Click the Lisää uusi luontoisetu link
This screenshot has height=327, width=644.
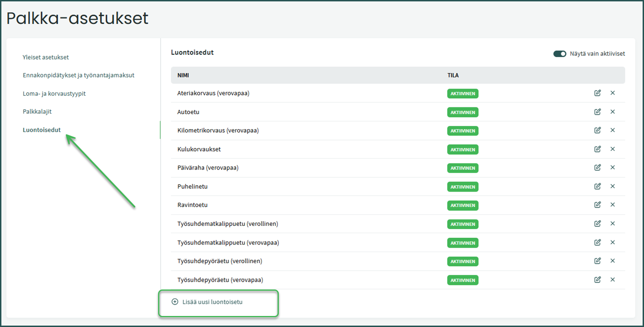pyautogui.click(x=212, y=302)
